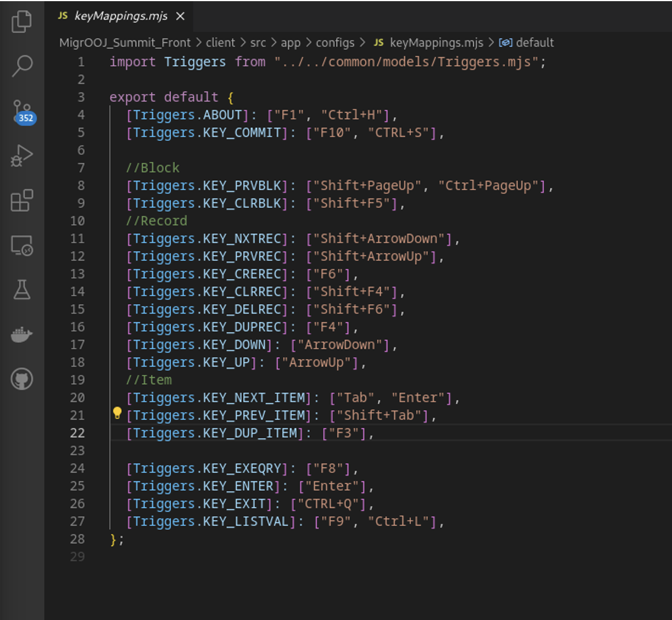Image resolution: width=672 pixels, height=620 pixels.
Task: Open the Explorer view in activity bar
Action: 21,22
